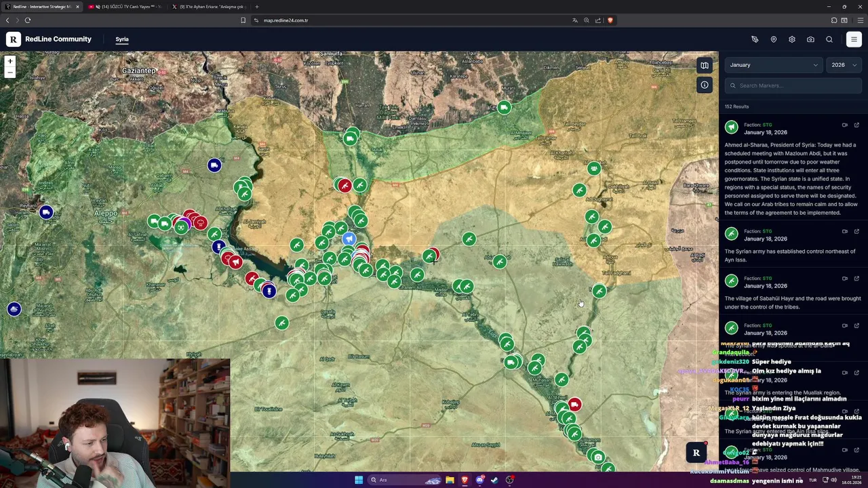The width and height of the screenshot is (868, 488).
Task: Zoom in with the map plus button
Action: click(x=10, y=61)
